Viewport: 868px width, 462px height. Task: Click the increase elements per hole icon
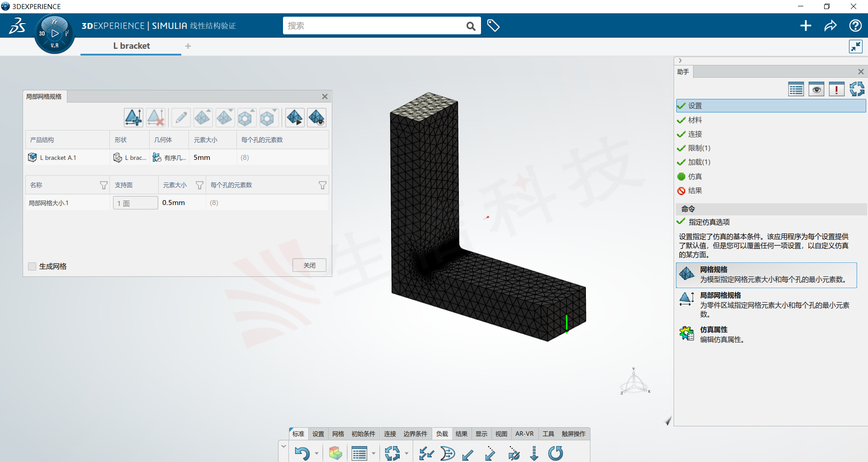(246, 118)
